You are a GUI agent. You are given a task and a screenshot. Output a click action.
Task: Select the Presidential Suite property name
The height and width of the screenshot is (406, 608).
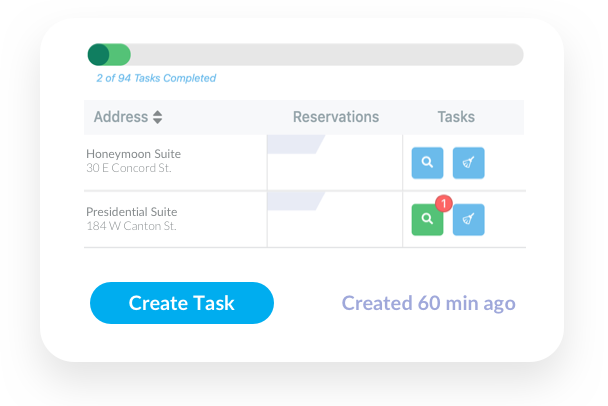point(131,212)
